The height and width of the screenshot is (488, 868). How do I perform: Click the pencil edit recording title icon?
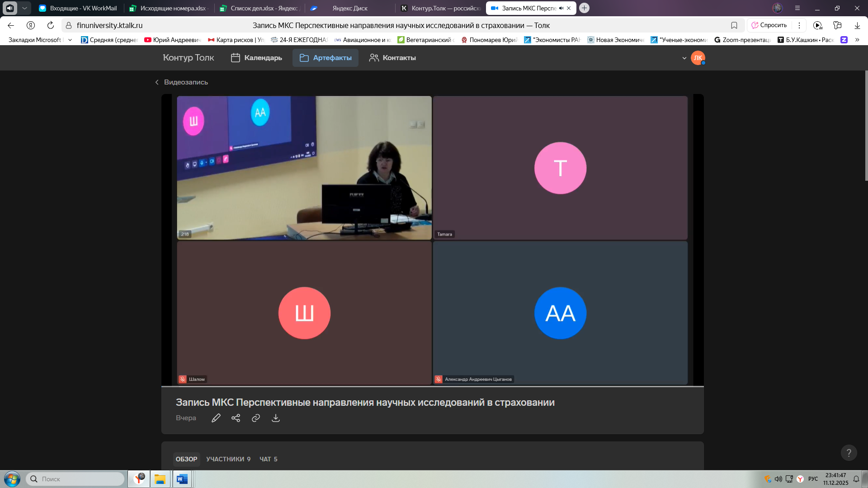pos(216,418)
